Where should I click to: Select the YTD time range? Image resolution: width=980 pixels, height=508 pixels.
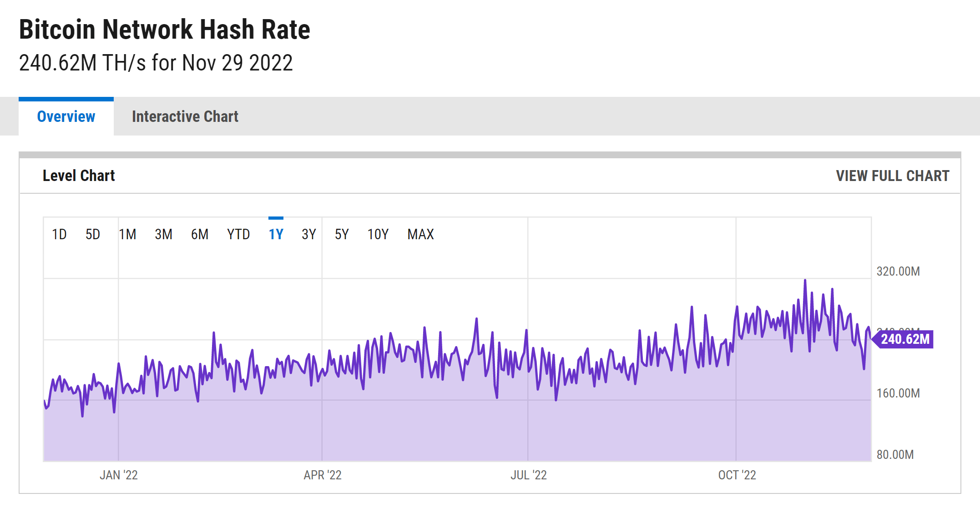click(x=237, y=234)
